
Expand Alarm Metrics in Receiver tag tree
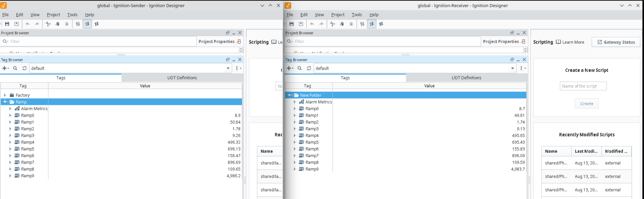pos(295,102)
